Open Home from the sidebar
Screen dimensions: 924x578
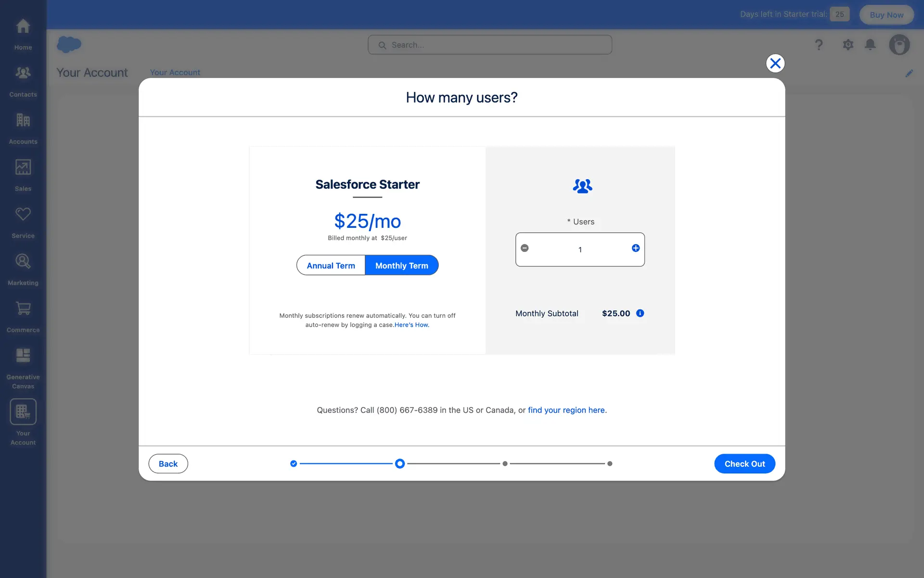click(x=23, y=33)
